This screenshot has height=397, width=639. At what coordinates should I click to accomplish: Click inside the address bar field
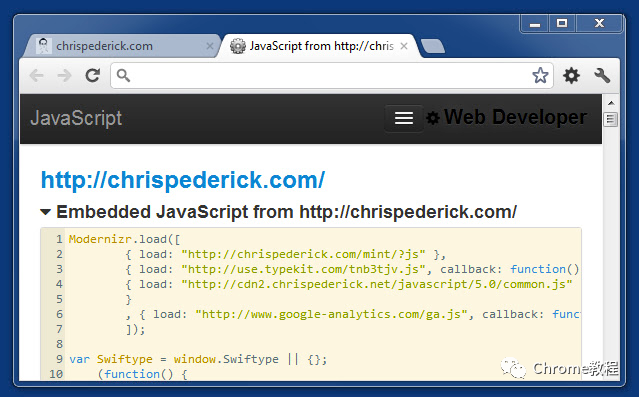[332, 75]
